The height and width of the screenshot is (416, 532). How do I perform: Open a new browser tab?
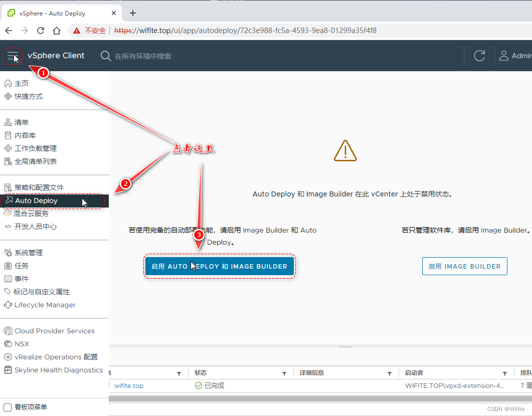[133, 13]
